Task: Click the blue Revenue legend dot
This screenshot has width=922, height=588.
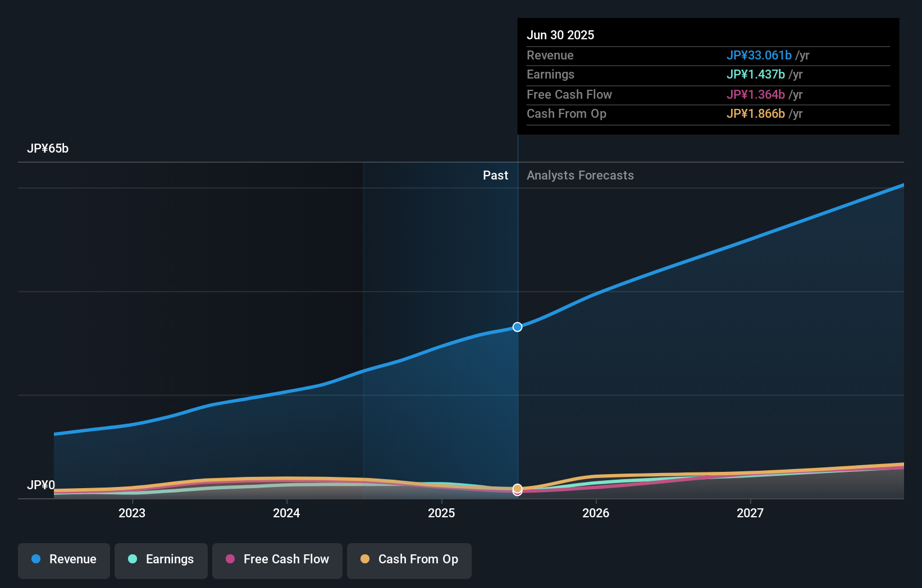Action: click(36, 559)
